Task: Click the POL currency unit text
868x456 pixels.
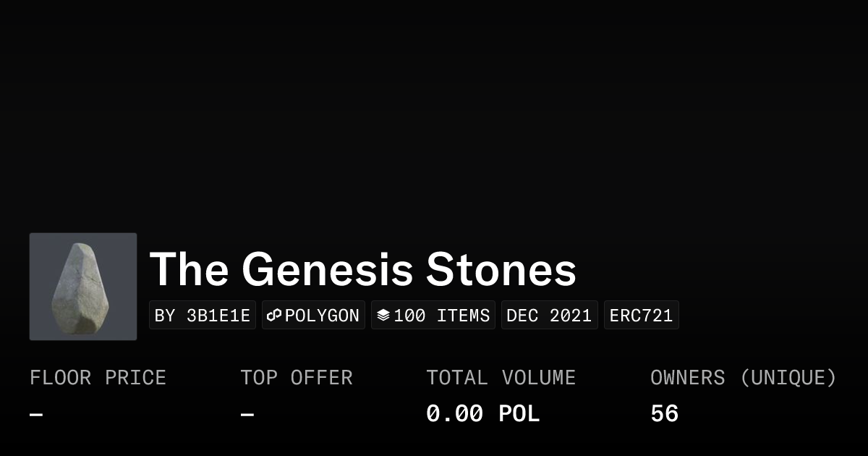Action: click(x=519, y=414)
